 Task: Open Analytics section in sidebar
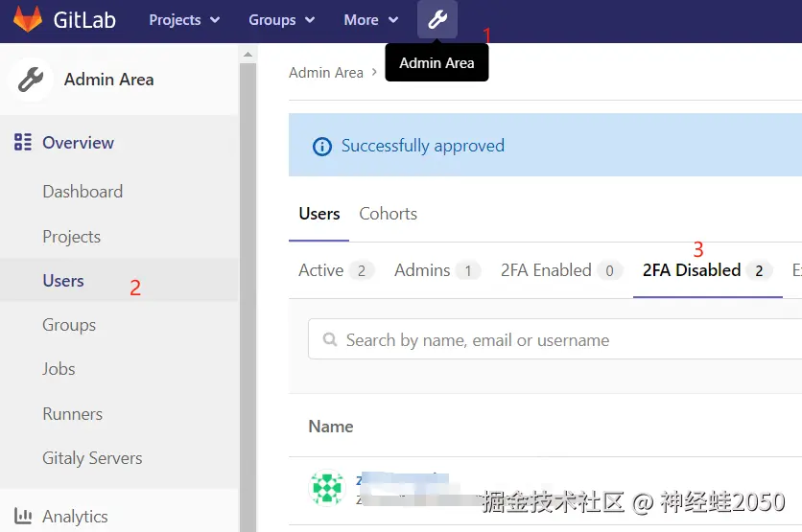(x=75, y=517)
